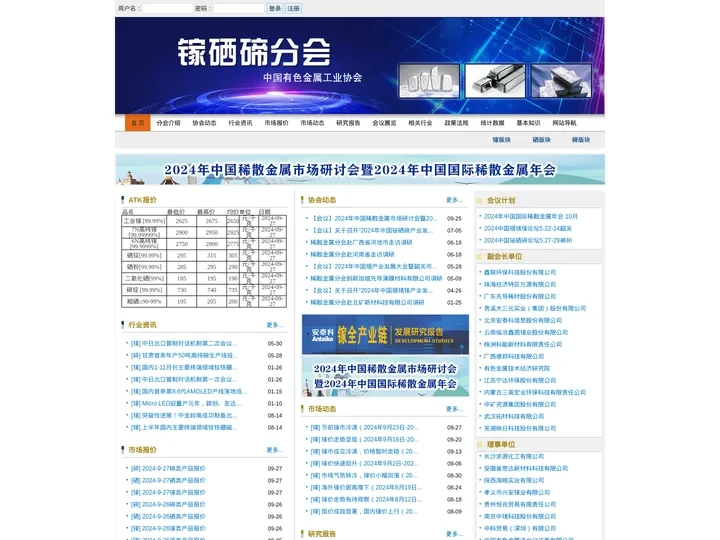The width and height of the screenshot is (720, 540).
Task: Open 相关行业 in the navigation bar
Action: [420, 123]
